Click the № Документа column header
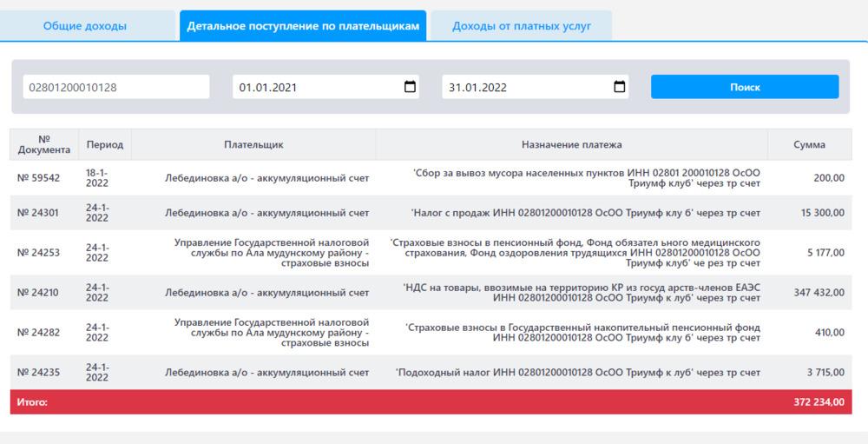The height and width of the screenshot is (444, 868). point(44,144)
